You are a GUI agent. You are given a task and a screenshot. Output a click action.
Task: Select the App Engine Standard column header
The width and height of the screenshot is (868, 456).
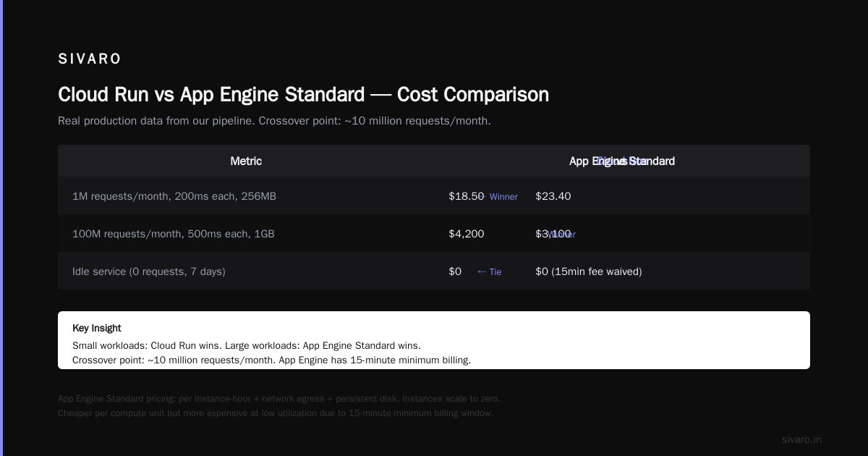pyautogui.click(x=622, y=161)
